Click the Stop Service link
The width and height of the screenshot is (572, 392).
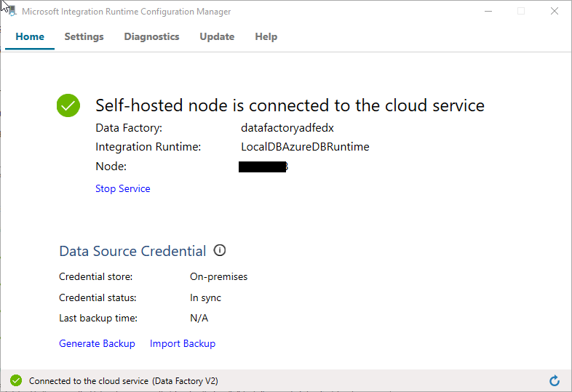(122, 188)
